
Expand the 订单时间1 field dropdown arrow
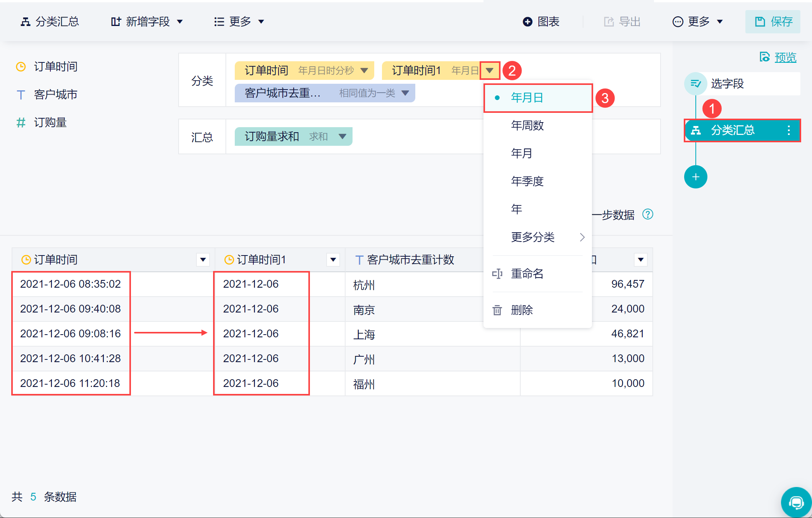pyautogui.click(x=490, y=71)
